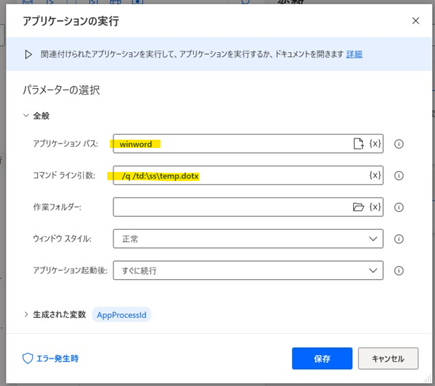Click the キャンセル button
Screen dimensions: 435x386
(388, 358)
